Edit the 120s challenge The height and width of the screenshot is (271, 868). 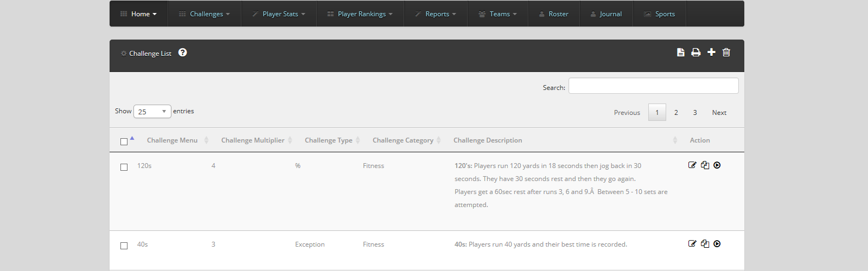pyautogui.click(x=692, y=165)
